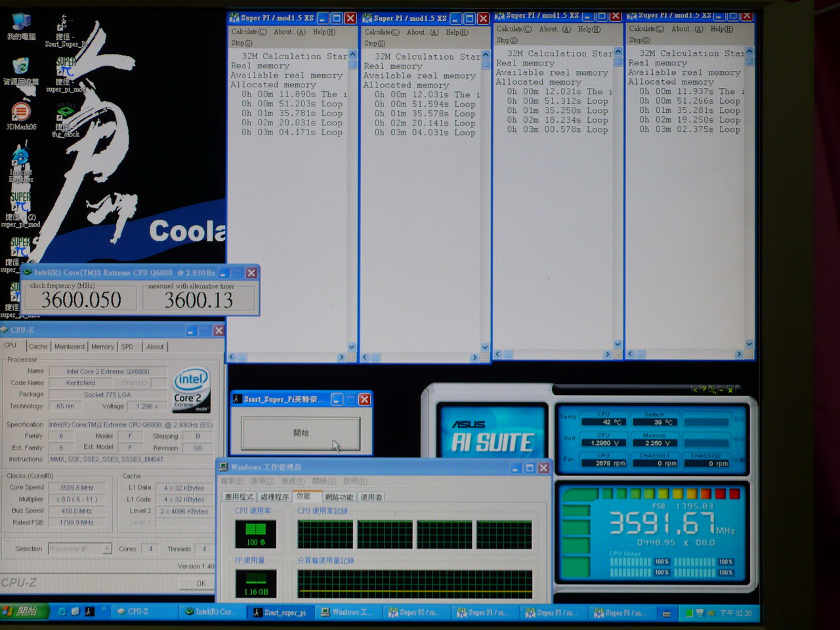Click the Srart_super_pi taskbar button
Viewport: 840px width, 630px height.
[x=281, y=612]
